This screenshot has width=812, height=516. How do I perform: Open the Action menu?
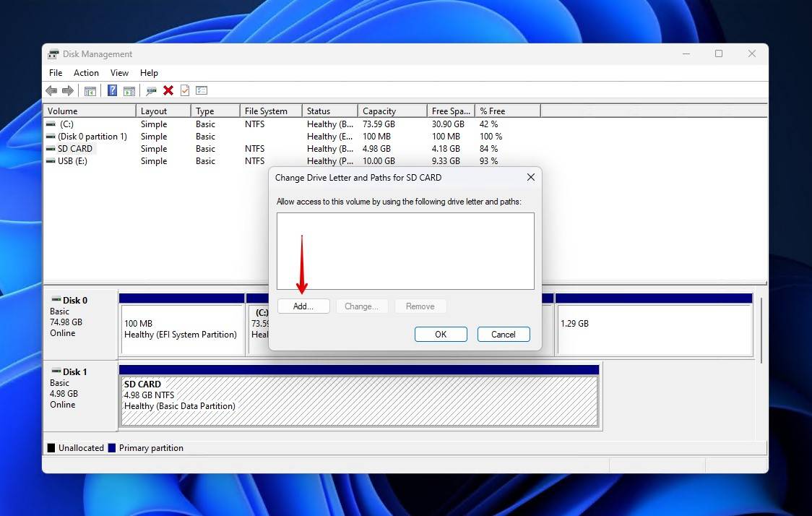[x=86, y=73]
